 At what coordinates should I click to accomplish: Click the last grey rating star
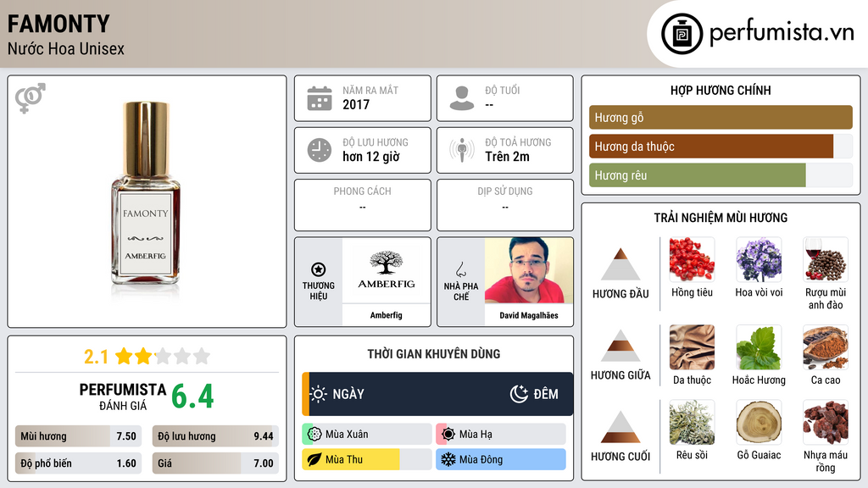pos(202,356)
